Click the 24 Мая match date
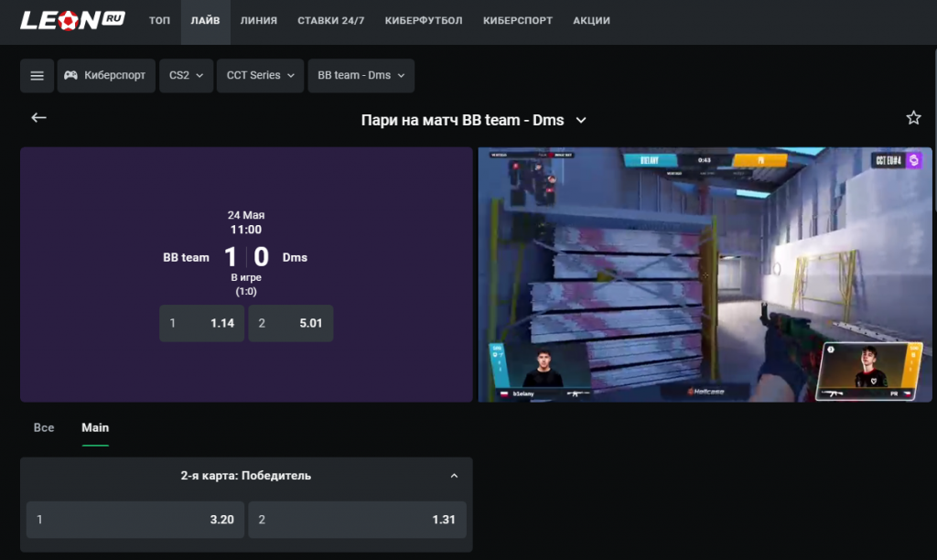 tap(246, 215)
